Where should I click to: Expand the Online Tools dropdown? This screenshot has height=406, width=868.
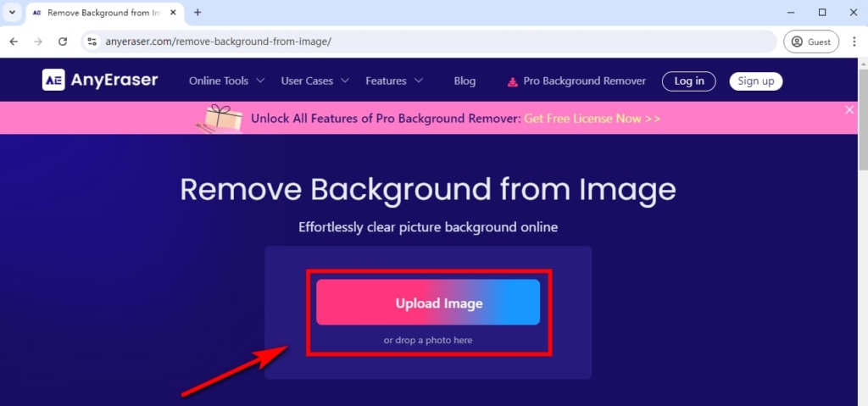click(226, 81)
